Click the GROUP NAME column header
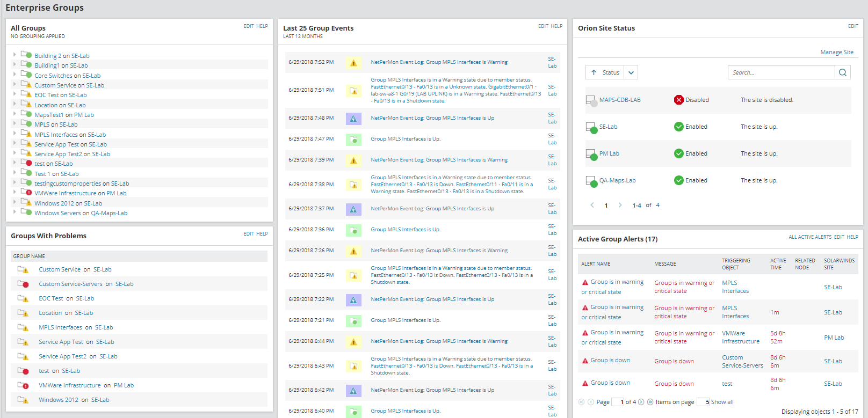The height and width of the screenshot is (418, 868). [x=29, y=256]
